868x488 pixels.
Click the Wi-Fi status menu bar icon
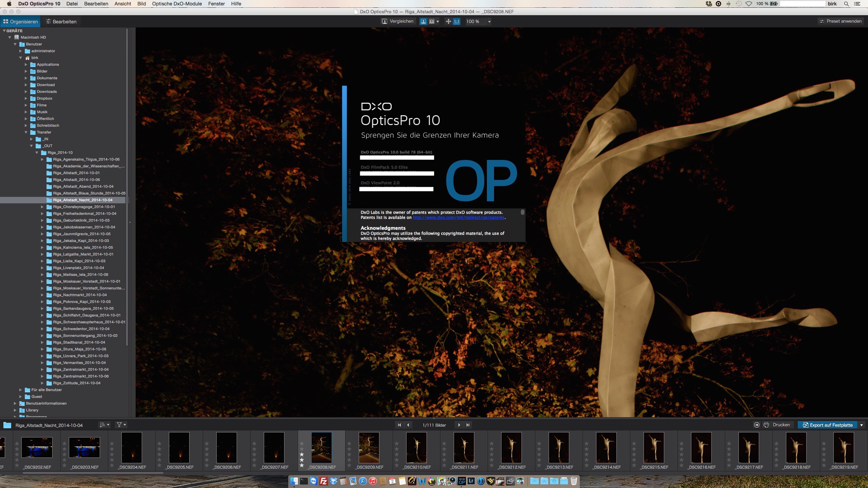point(749,4)
